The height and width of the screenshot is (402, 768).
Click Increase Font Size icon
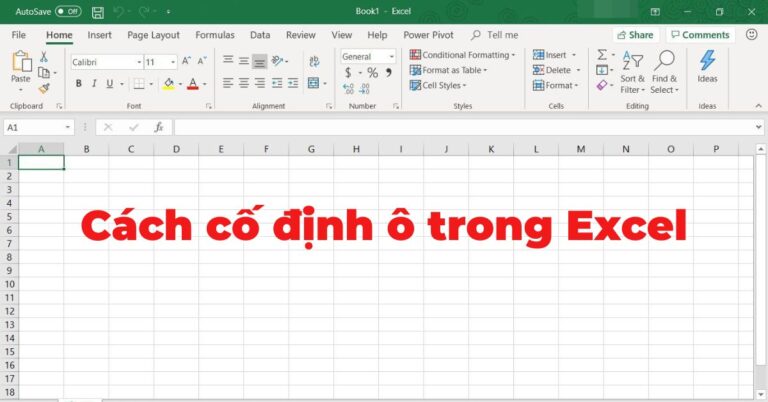(186, 61)
